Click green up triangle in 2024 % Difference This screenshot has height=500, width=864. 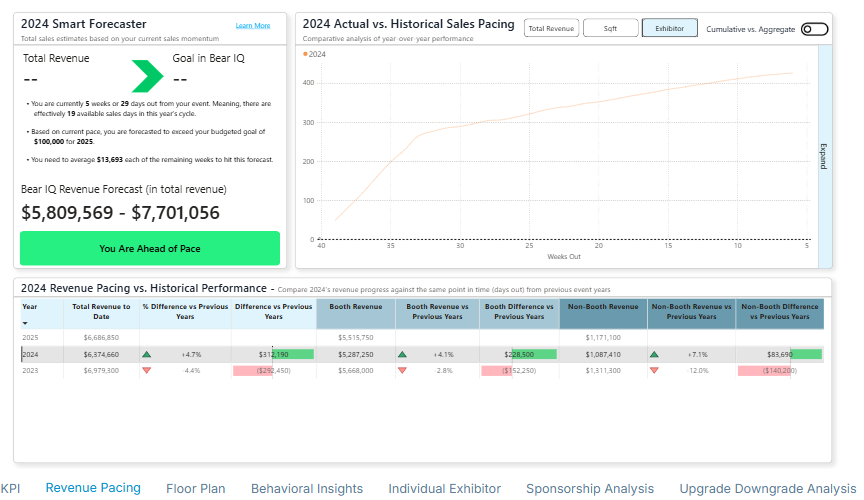(x=147, y=354)
